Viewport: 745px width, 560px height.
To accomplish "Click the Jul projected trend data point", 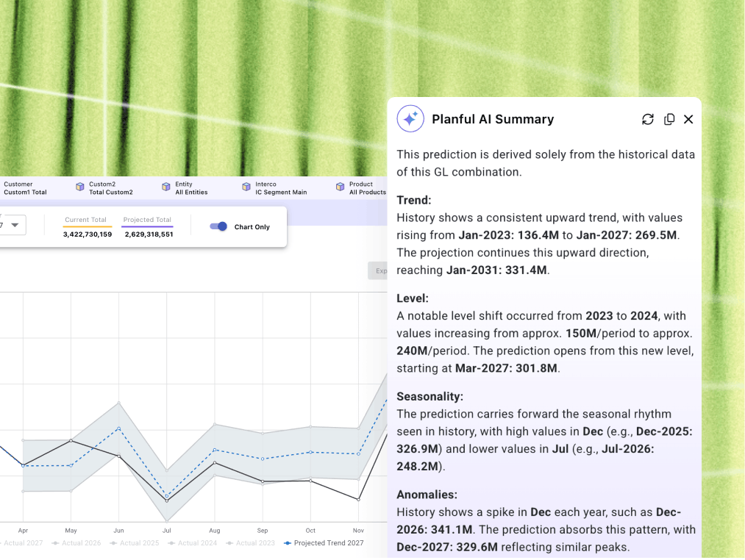I will coord(167,496).
